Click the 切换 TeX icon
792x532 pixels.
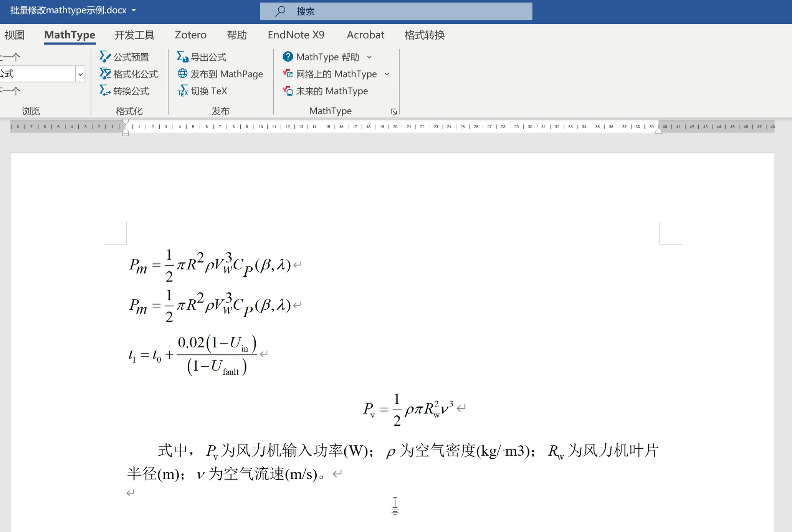(x=182, y=91)
